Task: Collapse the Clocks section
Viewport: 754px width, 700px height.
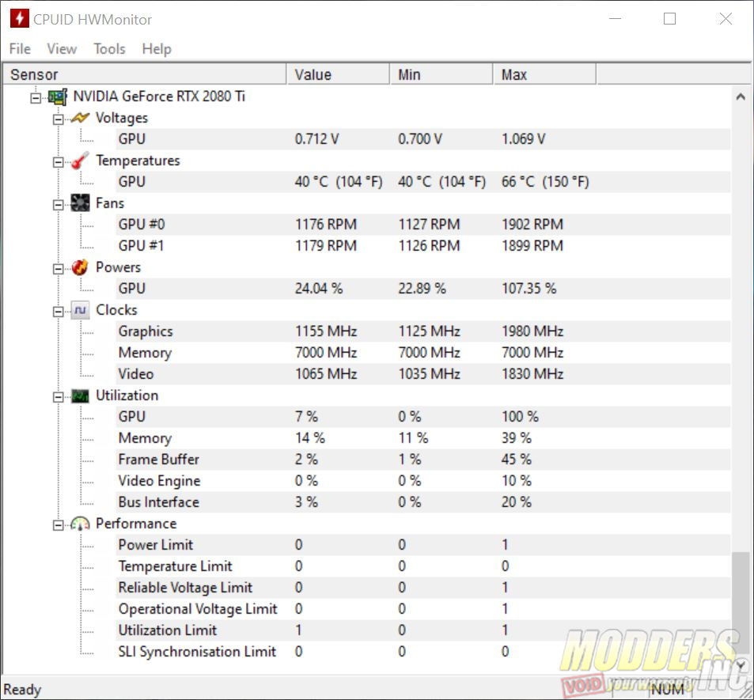Action: click(59, 312)
